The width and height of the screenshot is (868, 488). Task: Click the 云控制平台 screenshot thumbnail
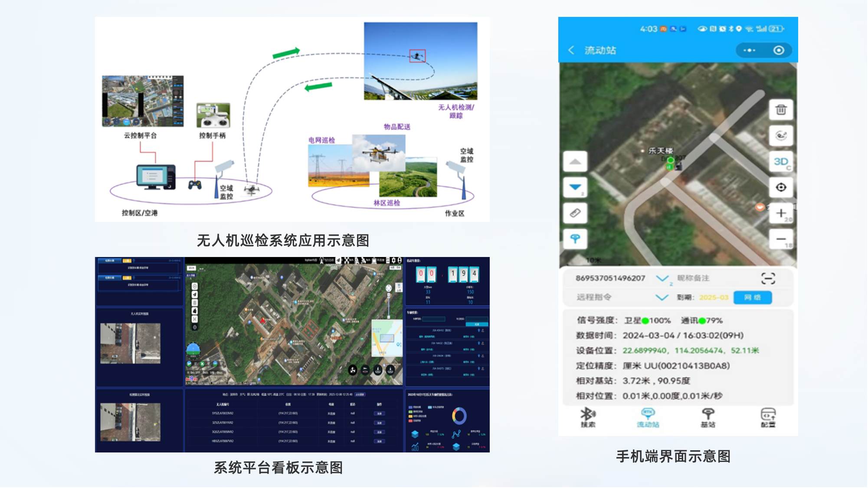pyautogui.click(x=143, y=101)
